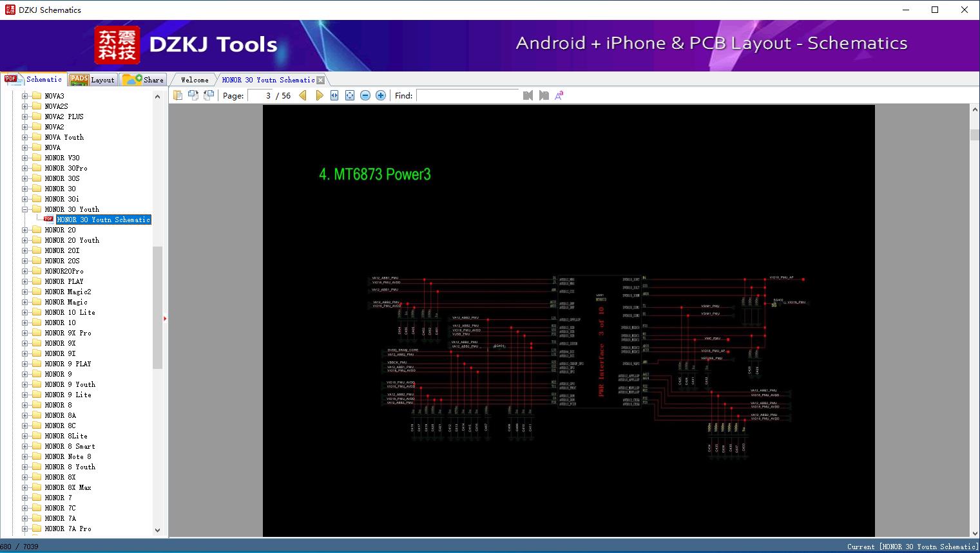Select the HONOR 9I tree item
The height and width of the screenshot is (553, 980).
coord(61,353)
